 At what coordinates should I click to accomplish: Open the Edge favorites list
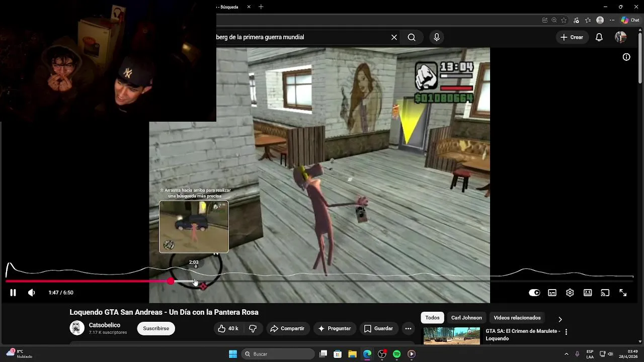tap(588, 20)
